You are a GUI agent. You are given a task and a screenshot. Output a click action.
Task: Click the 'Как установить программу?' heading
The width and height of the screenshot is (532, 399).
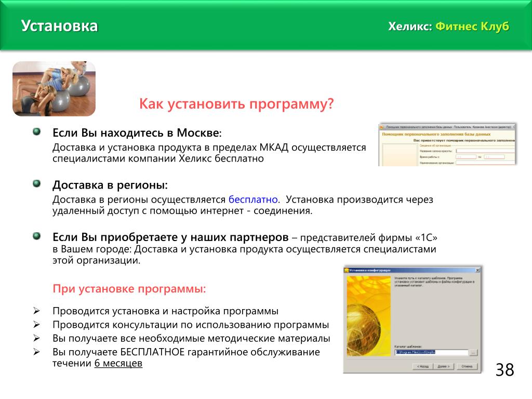pyautogui.click(x=236, y=104)
